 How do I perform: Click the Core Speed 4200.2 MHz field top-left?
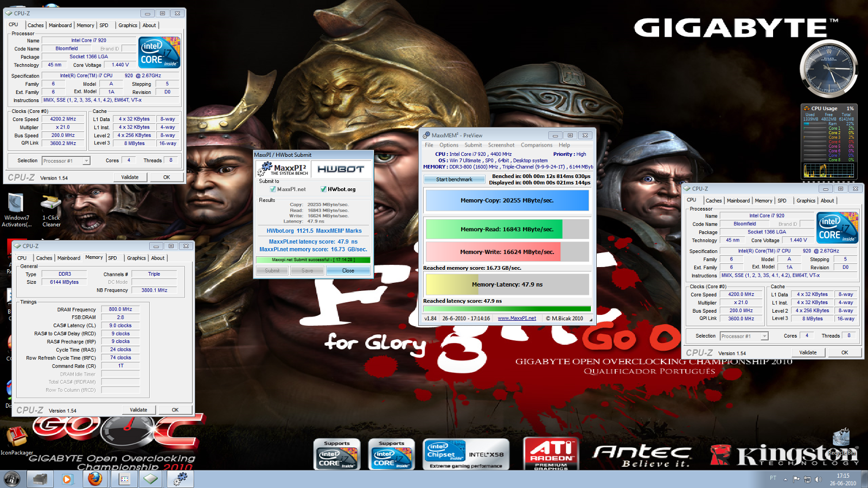point(63,119)
